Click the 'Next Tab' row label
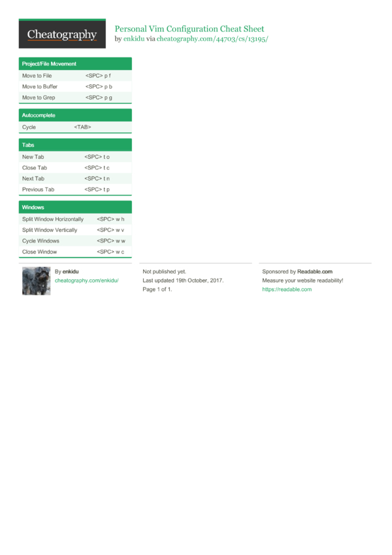 33,178
